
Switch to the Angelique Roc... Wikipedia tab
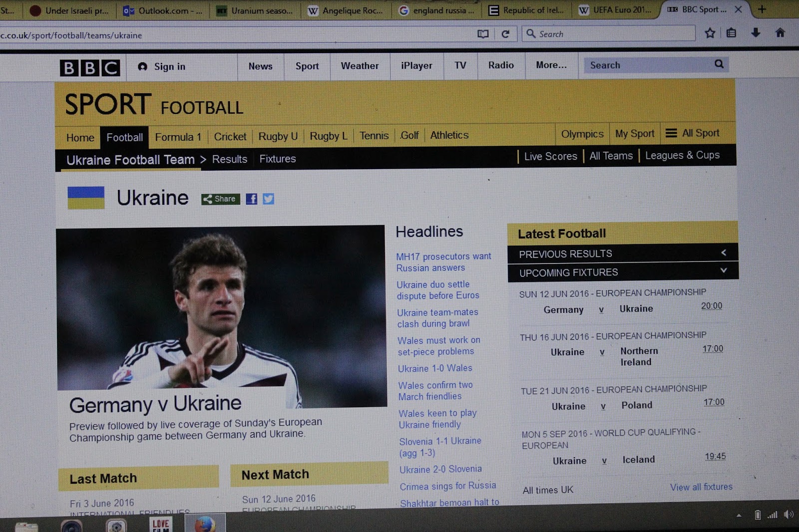coord(345,10)
